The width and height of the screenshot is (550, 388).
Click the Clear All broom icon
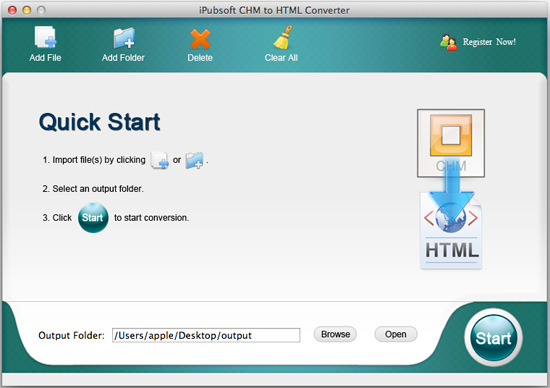tap(283, 37)
